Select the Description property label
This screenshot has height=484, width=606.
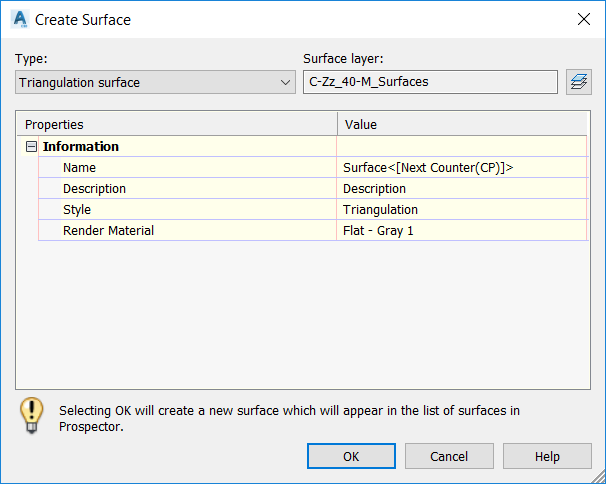click(x=94, y=189)
